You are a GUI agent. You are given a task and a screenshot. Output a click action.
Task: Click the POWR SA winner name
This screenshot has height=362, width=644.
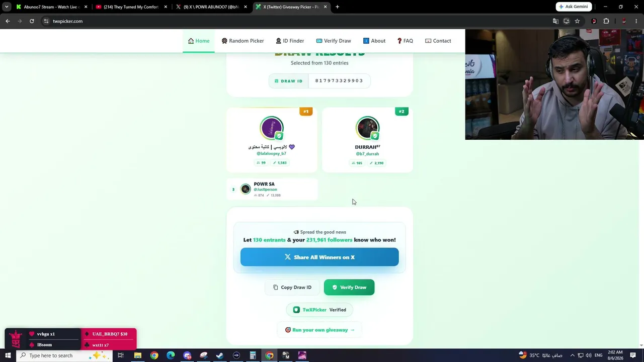point(264,184)
